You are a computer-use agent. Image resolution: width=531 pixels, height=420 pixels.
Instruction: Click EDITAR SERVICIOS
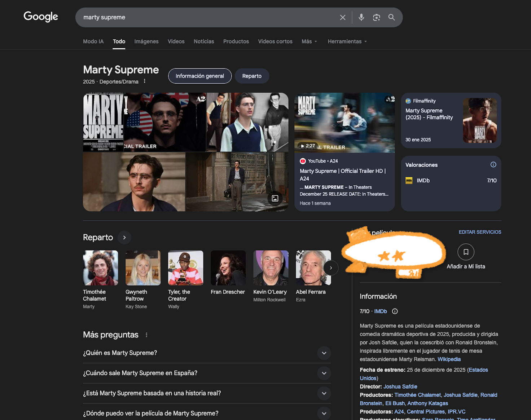point(480,232)
